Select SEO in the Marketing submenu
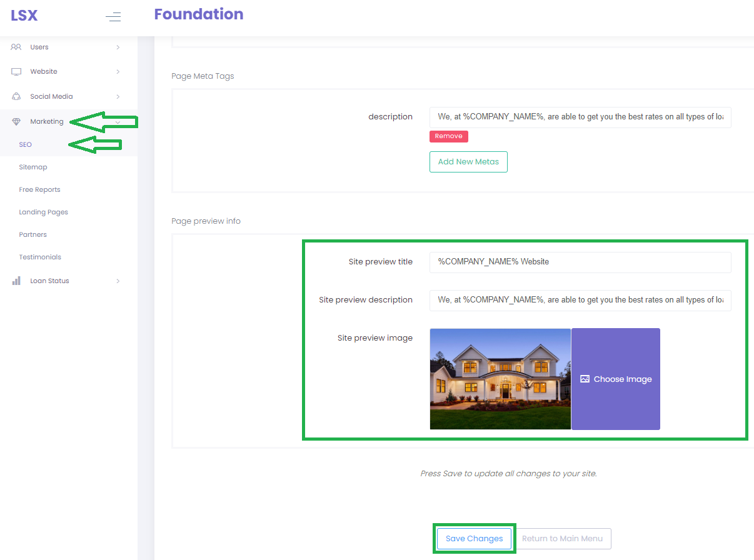This screenshot has height=560, width=754. [26, 144]
